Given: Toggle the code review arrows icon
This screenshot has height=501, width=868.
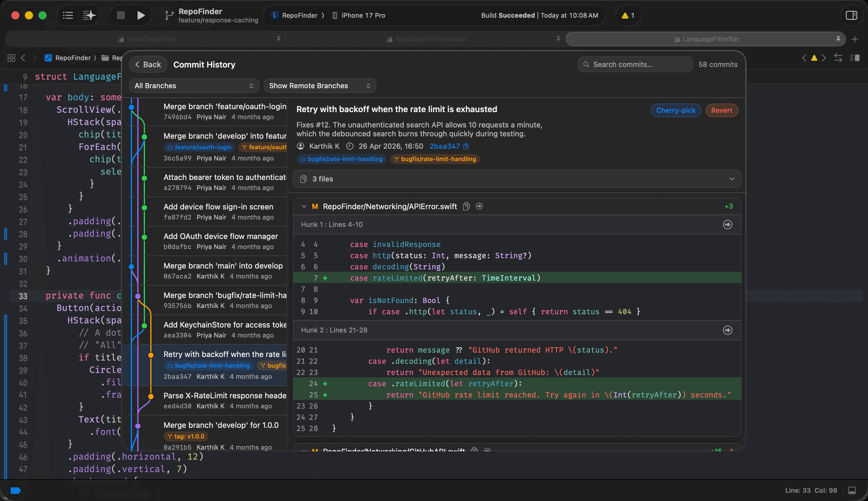Looking at the screenshot, I should pos(838,58).
